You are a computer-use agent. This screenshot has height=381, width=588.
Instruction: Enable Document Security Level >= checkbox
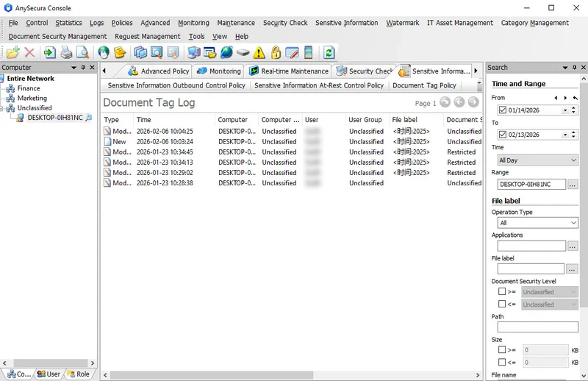(502, 291)
